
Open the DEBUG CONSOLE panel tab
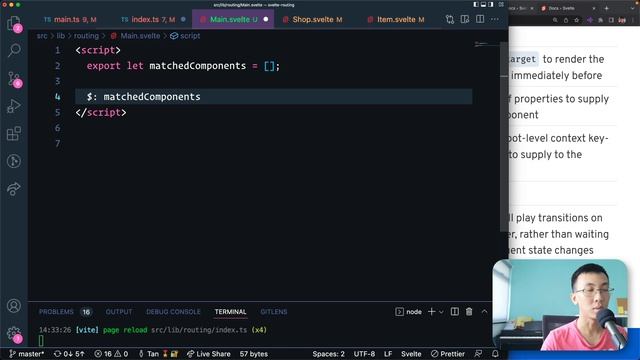click(x=173, y=312)
